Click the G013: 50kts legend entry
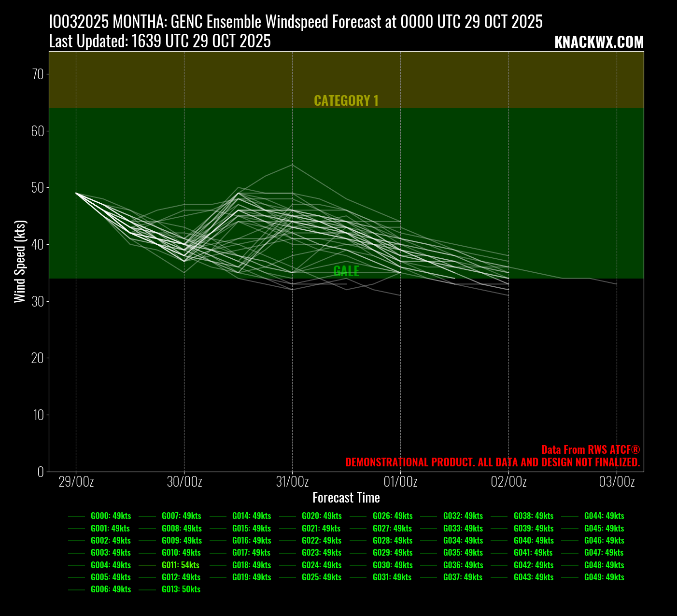677x616 pixels. click(181, 589)
